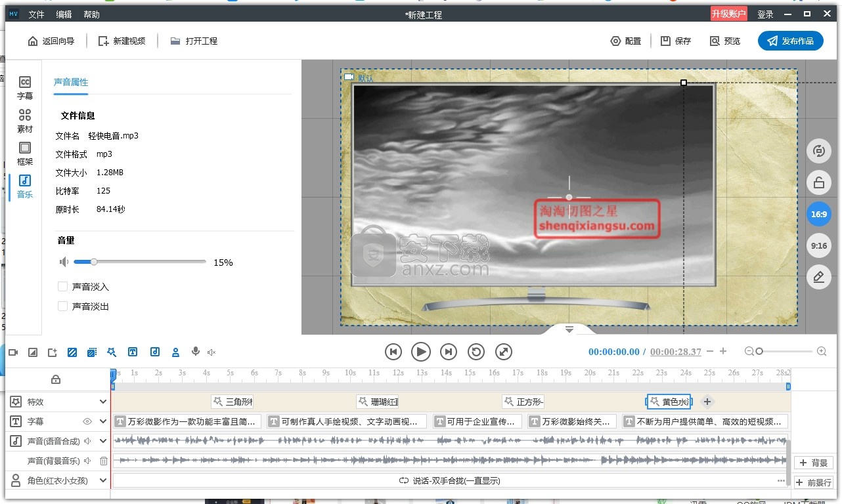This screenshot has height=504, width=842.
Task: Zoom out timeline with minus magnifier
Action: click(749, 352)
